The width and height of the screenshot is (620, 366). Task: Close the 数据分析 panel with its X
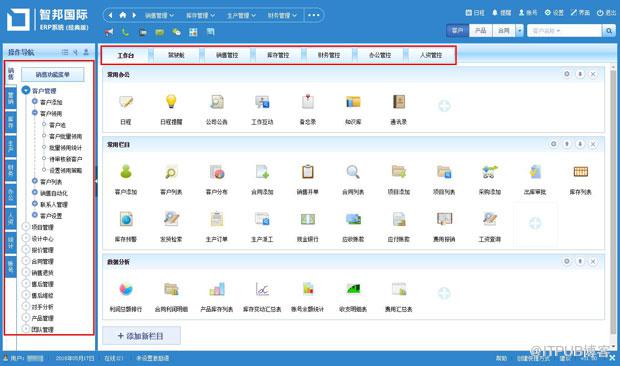[x=593, y=261]
